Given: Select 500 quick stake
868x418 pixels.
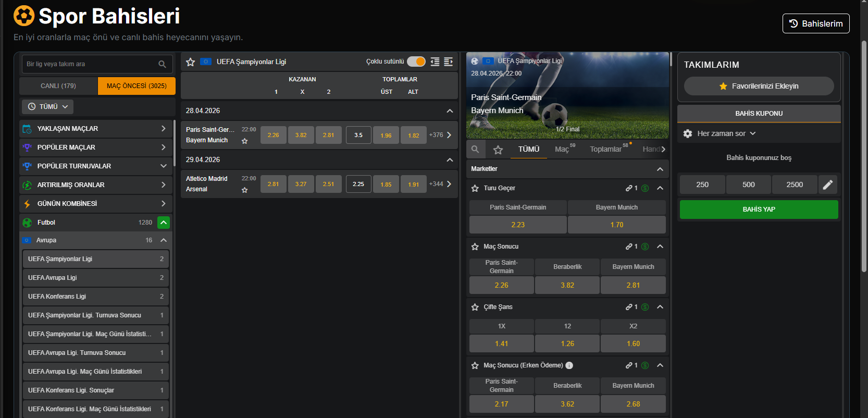Looking at the screenshot, I should coord(749,185).
